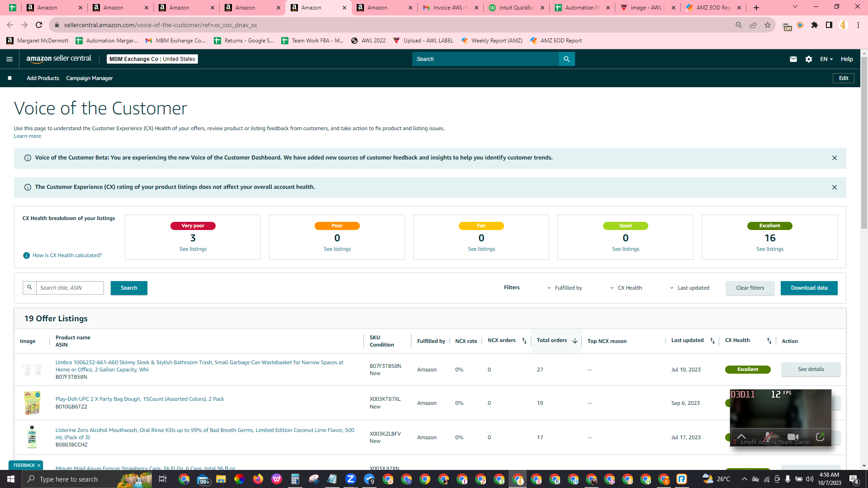This screenshot has height=488, width=868.
Task: Show hidden system tray icons
Action: coord(744,479)
